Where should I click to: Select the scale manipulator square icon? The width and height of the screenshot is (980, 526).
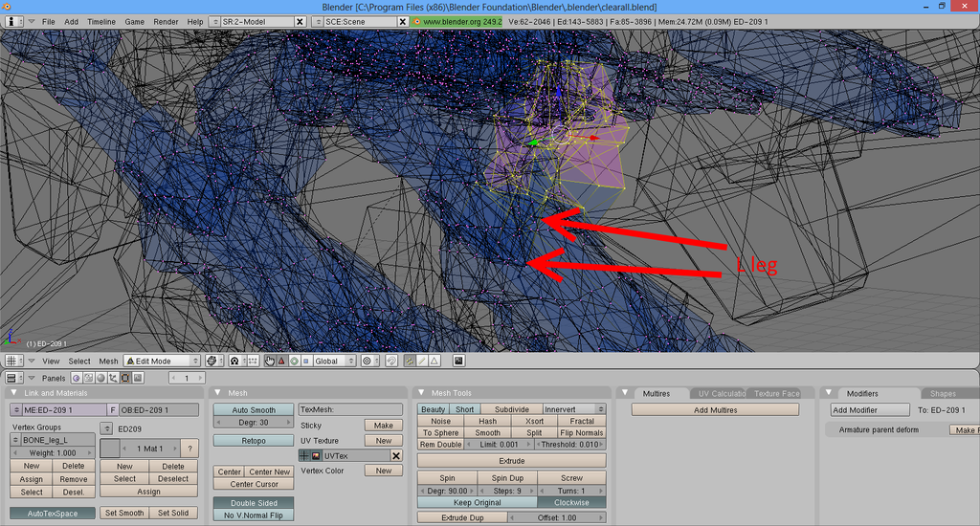305,362
